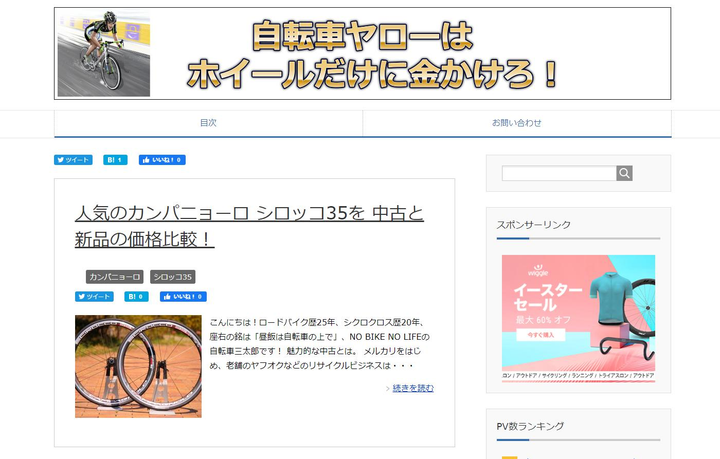Screen dimensions: 720x459
Task: Click inside the sidebar search input field
Action: [x=559, y=173]
